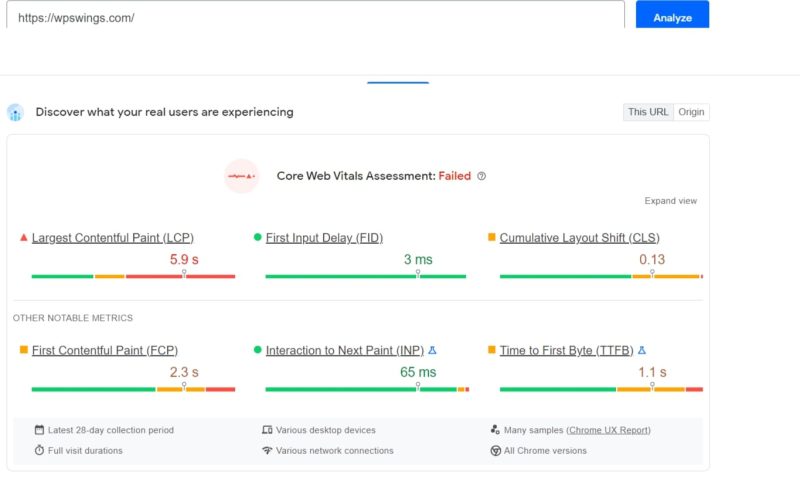This screenshot has width=800, height=488.
Task: Click the desktop devices icon
Action: click(x=267, y=430)
